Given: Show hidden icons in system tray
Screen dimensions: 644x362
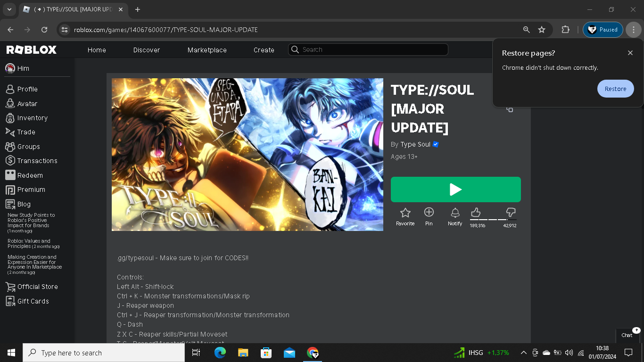Looking at the screenshot, I should coord(523,353).
